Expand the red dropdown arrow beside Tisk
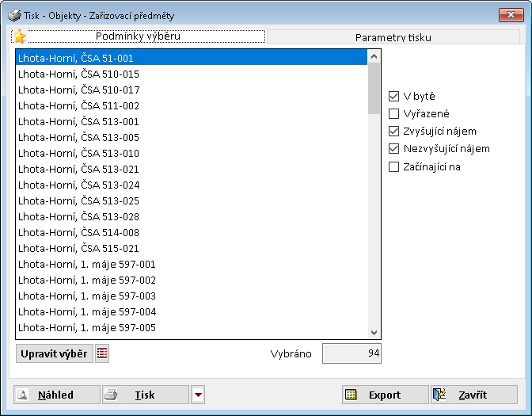 pyautogui.click(x=198, y=395)
